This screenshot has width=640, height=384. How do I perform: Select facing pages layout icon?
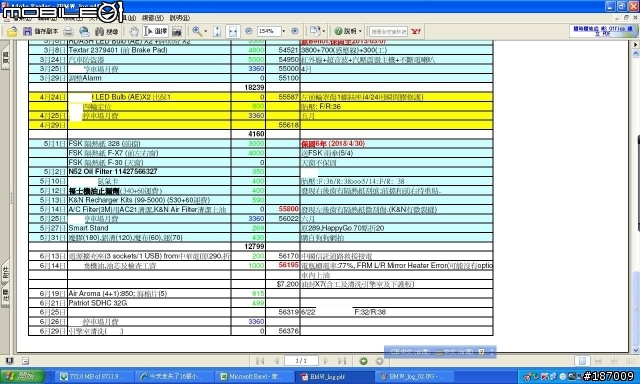(x=630, y=361)
